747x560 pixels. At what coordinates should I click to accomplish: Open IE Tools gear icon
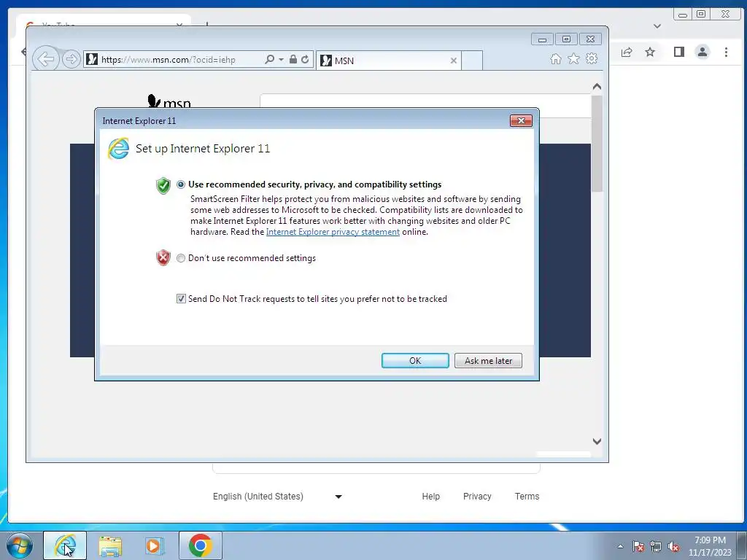click(x=592, y=58)
